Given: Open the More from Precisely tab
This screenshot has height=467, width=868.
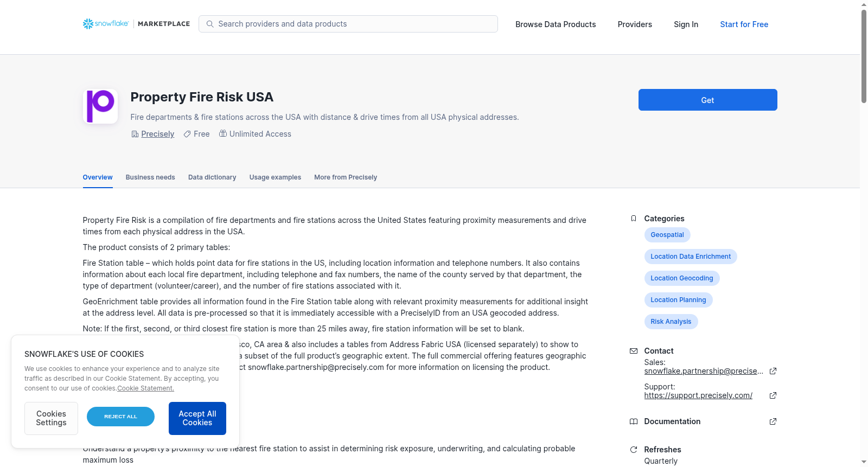Looking at the screenshot, I should tap(346, 177).
